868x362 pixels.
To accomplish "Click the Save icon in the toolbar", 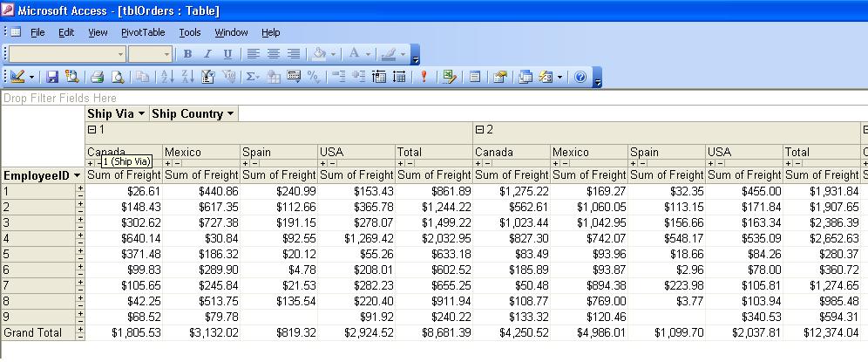I will [52, 77].
